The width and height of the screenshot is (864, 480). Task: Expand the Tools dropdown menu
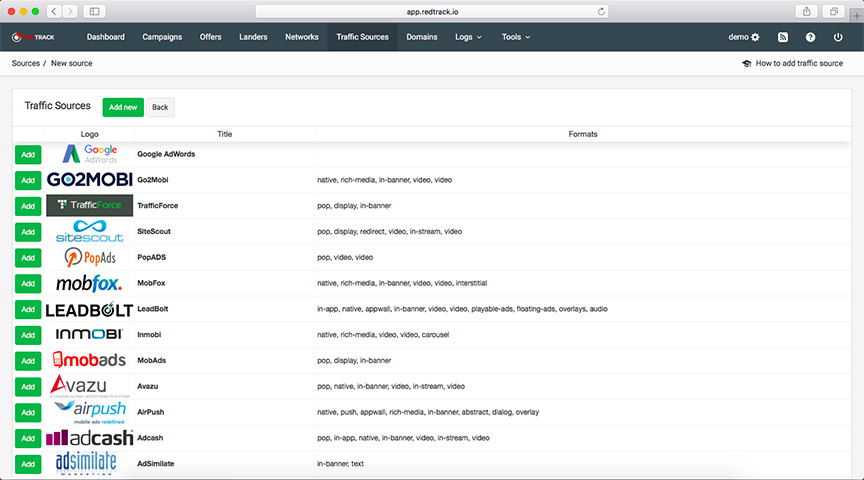point(515,37)
